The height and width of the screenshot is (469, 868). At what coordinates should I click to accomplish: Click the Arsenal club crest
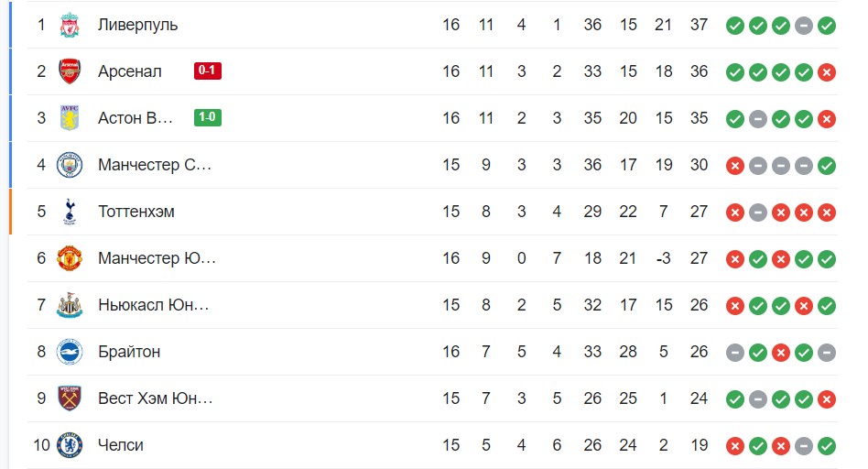coord(70,71)
